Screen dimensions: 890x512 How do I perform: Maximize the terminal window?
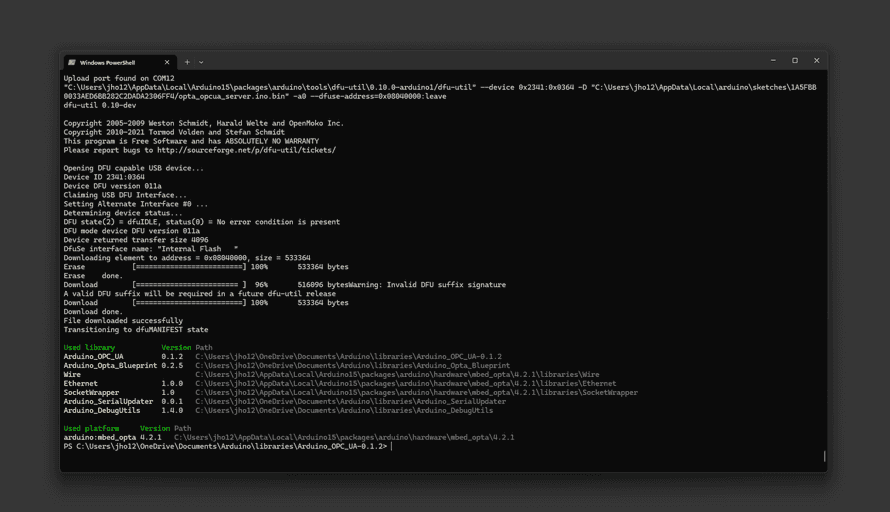pyautogui.click(x=795, y=61)
